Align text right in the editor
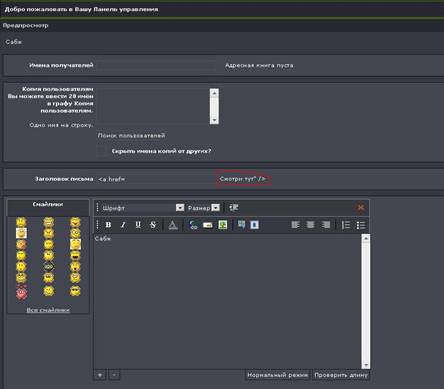 326,225
